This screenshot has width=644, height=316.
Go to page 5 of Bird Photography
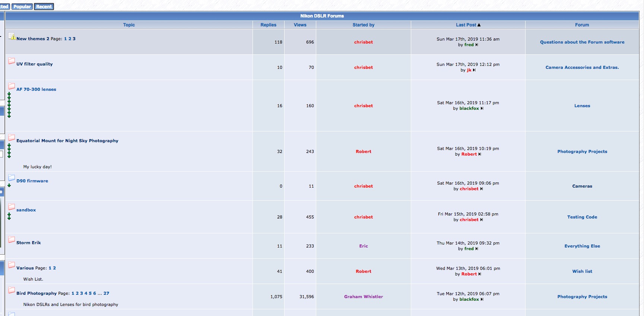coord(90,293)
